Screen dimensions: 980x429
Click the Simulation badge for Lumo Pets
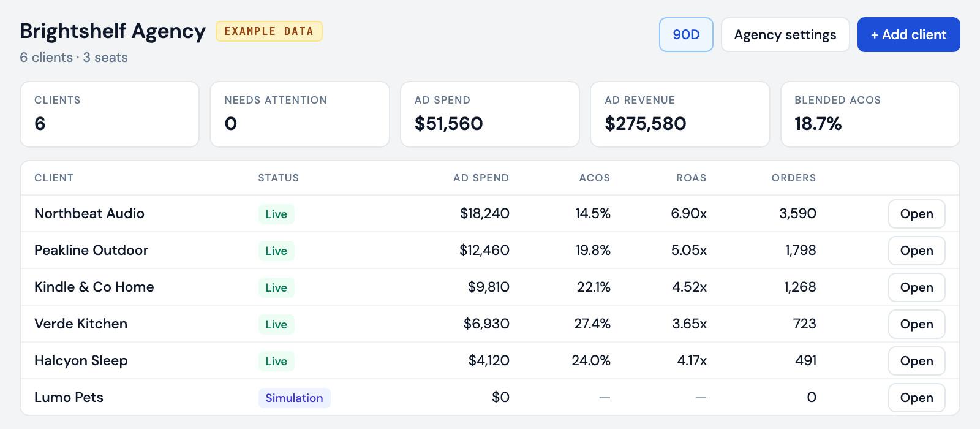(294, 398)
